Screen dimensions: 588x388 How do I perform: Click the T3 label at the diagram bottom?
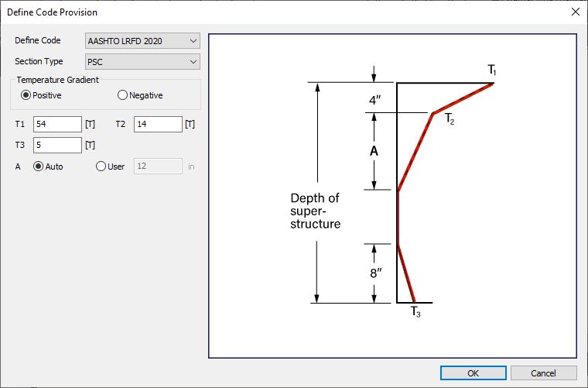point(415,312)
